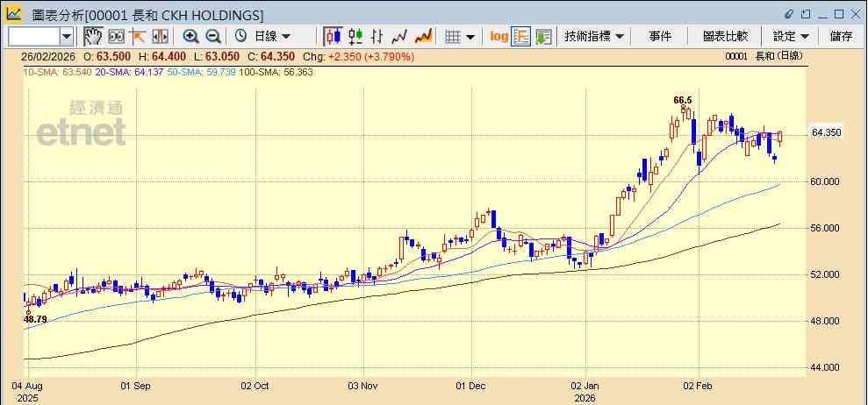
Task: Click the 01 Sep date axis label
Action: [x=136, y=386]
